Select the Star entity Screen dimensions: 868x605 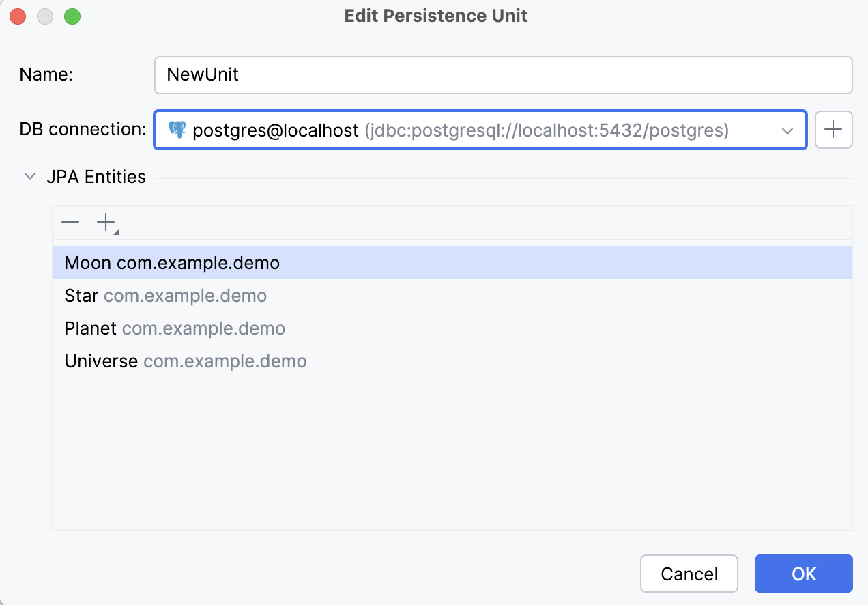pyautogui.click(x=165, y=296)
